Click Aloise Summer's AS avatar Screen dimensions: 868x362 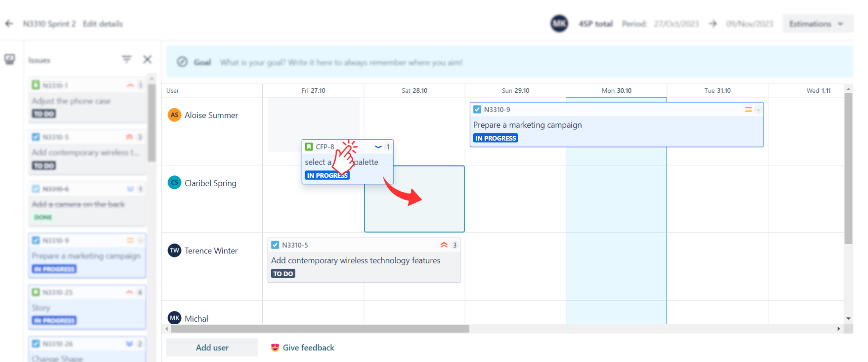tap(175, 115)
